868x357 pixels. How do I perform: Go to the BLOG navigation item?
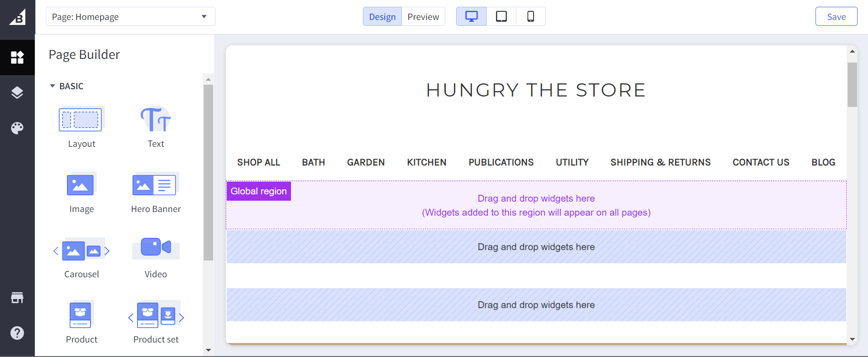click(823, 162)
